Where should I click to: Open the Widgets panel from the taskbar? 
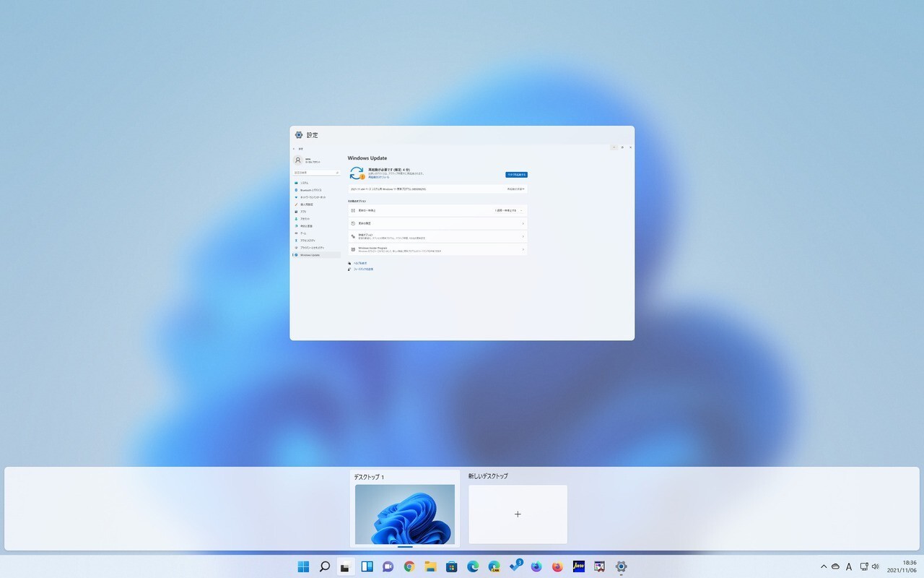367,566
